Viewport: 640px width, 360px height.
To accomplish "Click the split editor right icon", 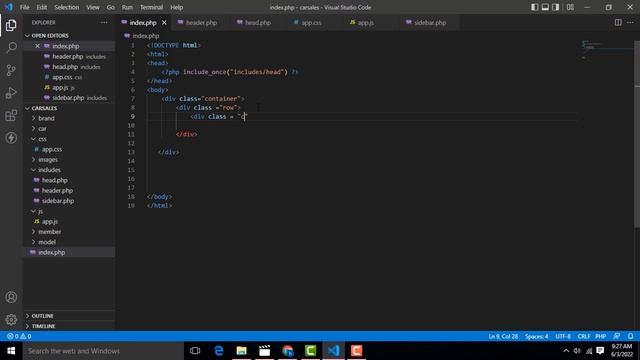I will [618, 22].
